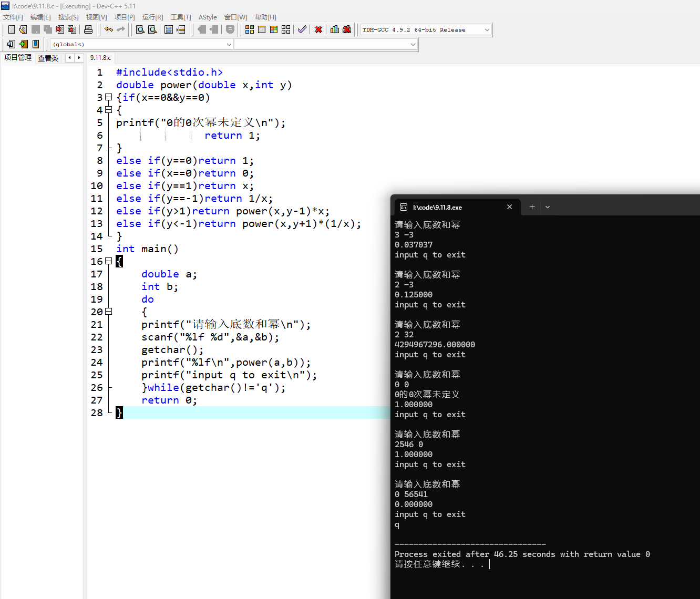Open the AStyle menu
This screenshot has width=700, height=599.
[208, 17]
